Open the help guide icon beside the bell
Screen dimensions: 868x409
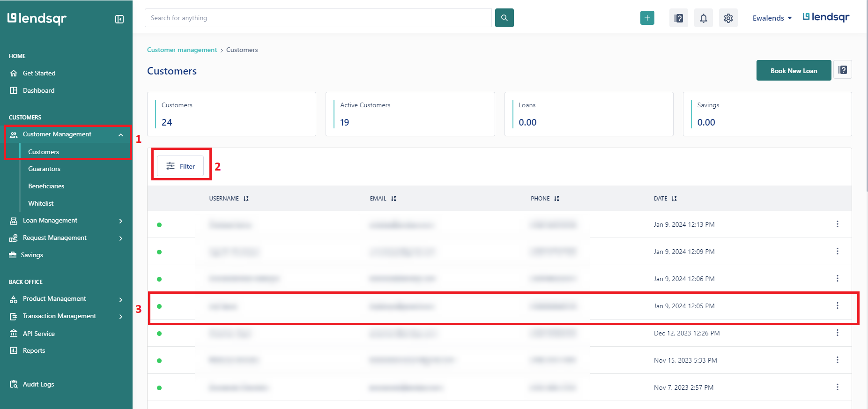(679, 18)
